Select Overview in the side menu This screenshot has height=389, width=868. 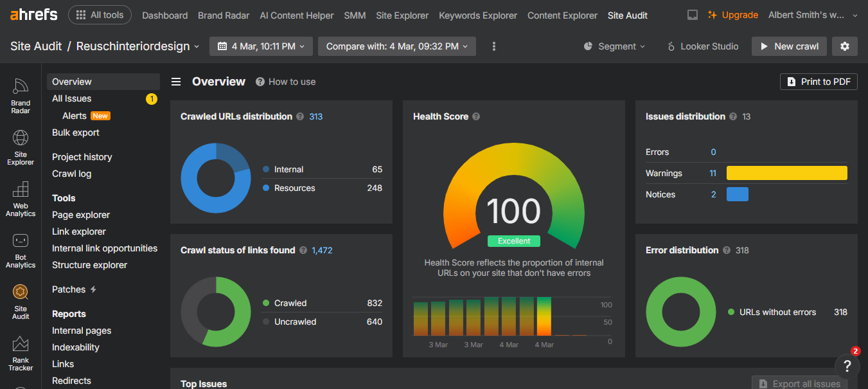[103, 82]
